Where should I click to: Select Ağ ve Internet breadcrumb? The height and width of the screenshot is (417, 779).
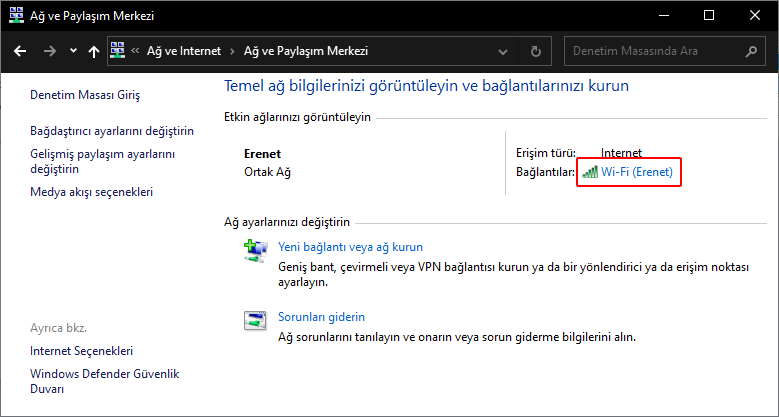coord(186,51)
